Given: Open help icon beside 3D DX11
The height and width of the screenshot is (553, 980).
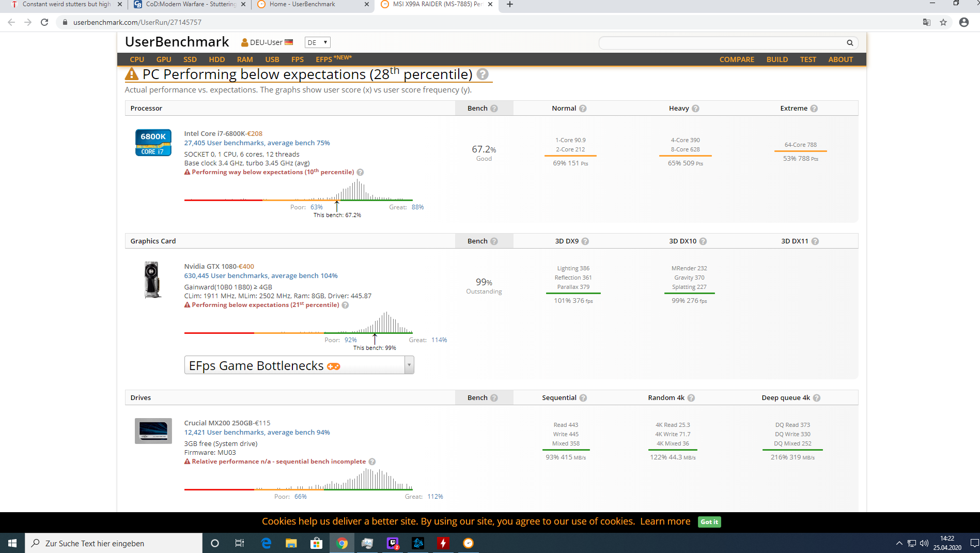Looking at the screenshot, I should 815,241.
